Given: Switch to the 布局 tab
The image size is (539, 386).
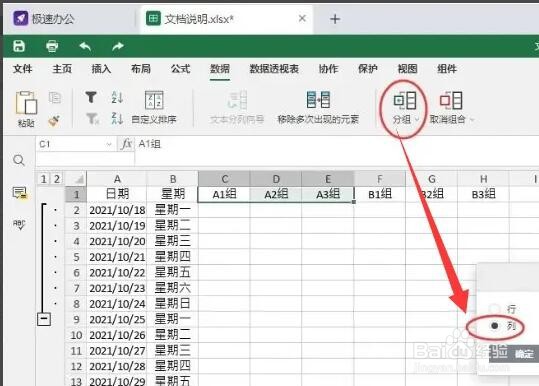Looking at the screenshot, I should [x=141, y=69].
